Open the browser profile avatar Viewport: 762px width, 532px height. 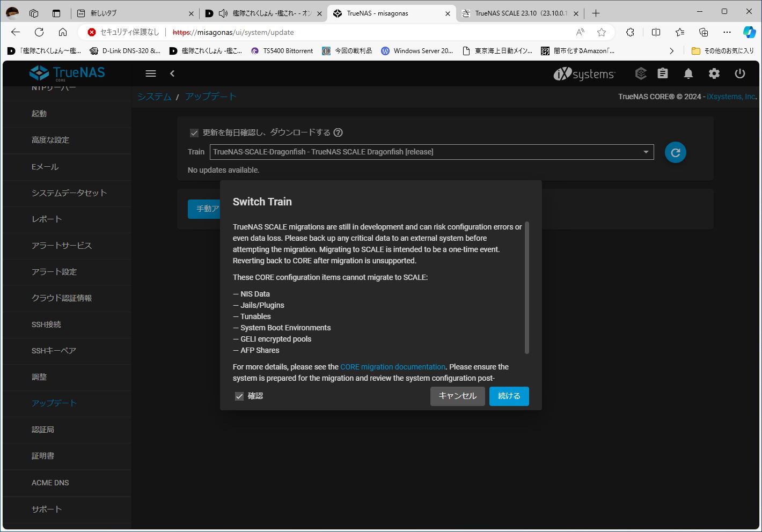13,13
